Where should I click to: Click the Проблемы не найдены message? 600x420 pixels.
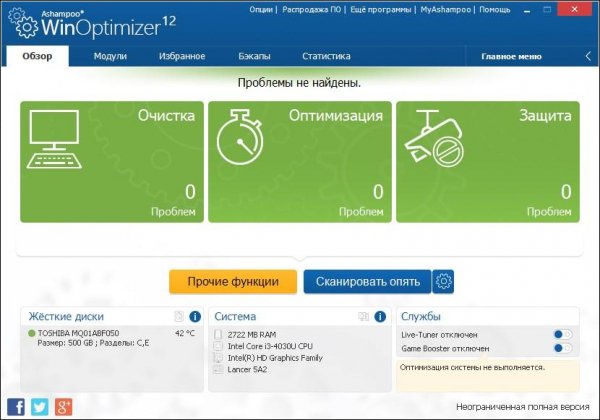click(299, 83)
